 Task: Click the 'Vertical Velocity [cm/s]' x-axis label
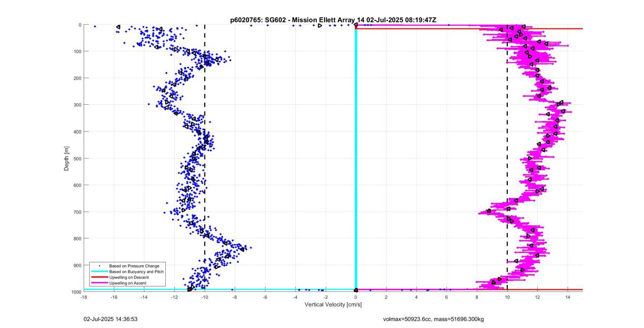(333, 304)
